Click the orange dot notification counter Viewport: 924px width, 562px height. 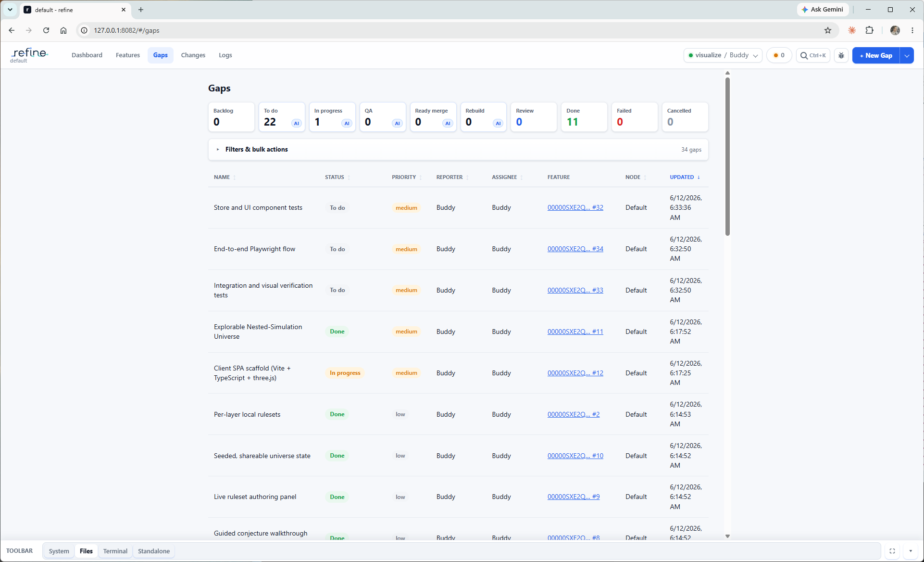pyautogui.click(x=779, y=55)
